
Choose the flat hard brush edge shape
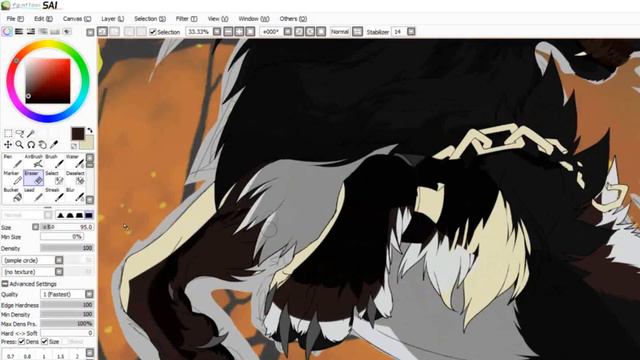click(x=89, y=215)
